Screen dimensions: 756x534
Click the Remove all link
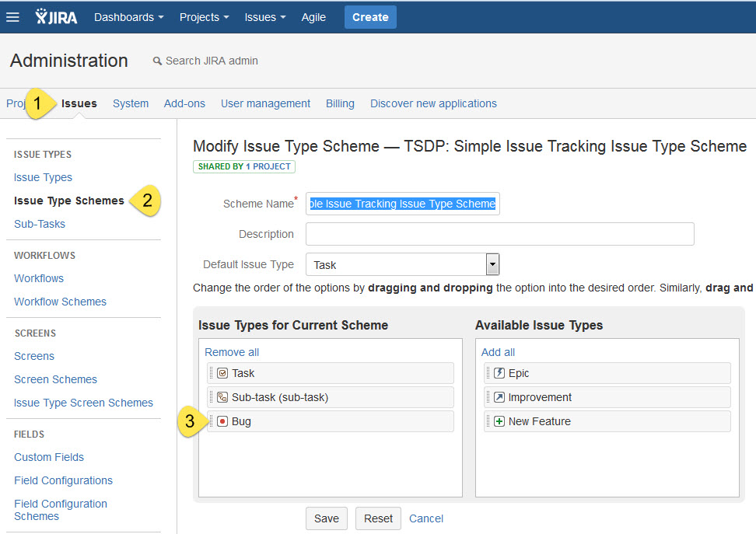232,352
